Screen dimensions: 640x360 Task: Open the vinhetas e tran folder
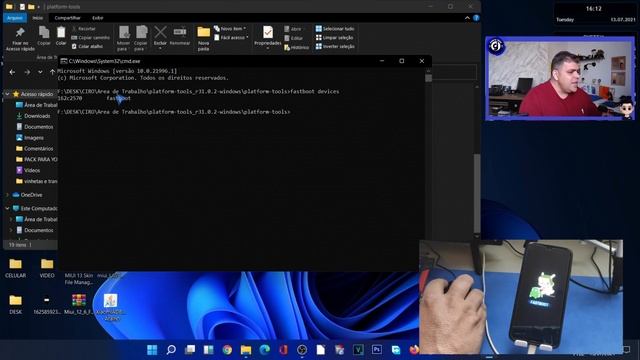[x=37, y=181]
